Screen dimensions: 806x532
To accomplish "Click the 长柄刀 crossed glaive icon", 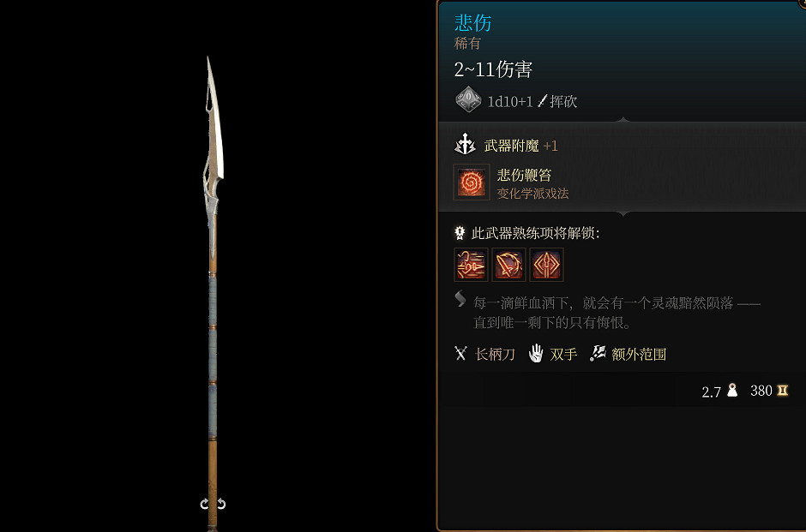I will pos(460,353).
